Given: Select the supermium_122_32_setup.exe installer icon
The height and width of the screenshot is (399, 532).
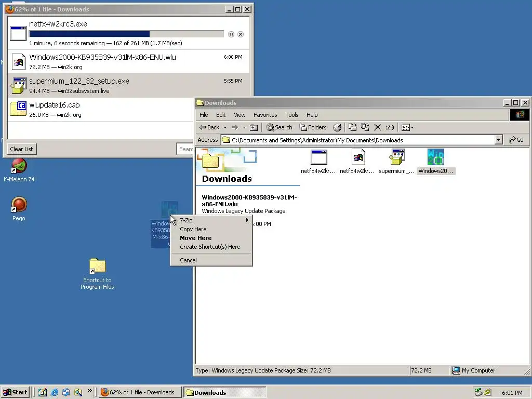Looking at the screenshot, I should 18,86.
